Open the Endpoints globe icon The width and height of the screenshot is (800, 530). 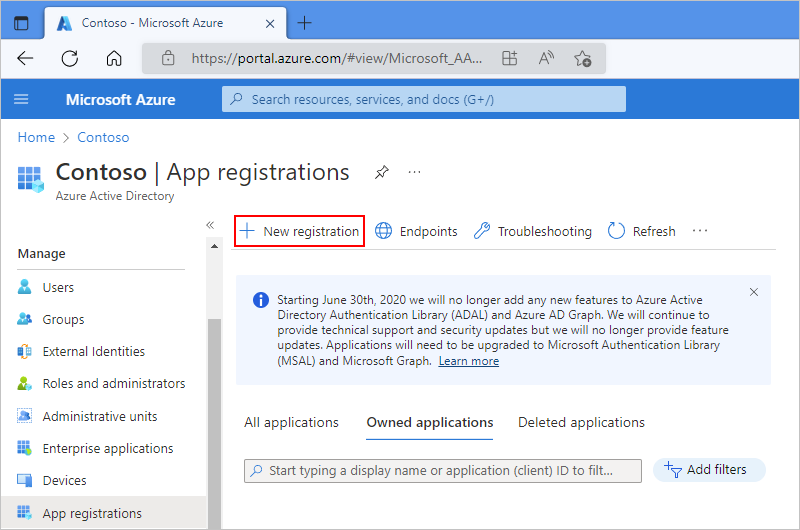[x=384, y=231]
